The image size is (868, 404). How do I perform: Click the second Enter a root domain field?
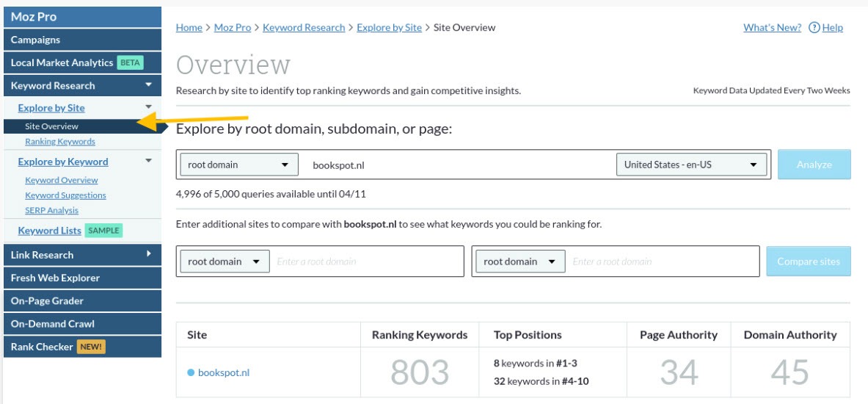663,261
